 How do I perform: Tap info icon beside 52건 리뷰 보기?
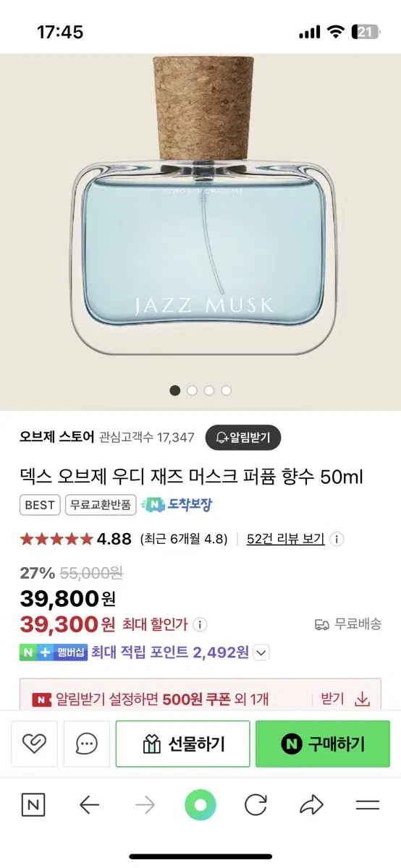pyautogui.click(x=337, y=539)
